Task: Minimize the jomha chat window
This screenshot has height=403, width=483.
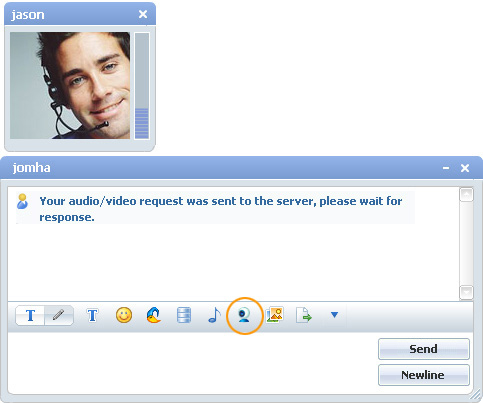Action: [x=446, y=168]
